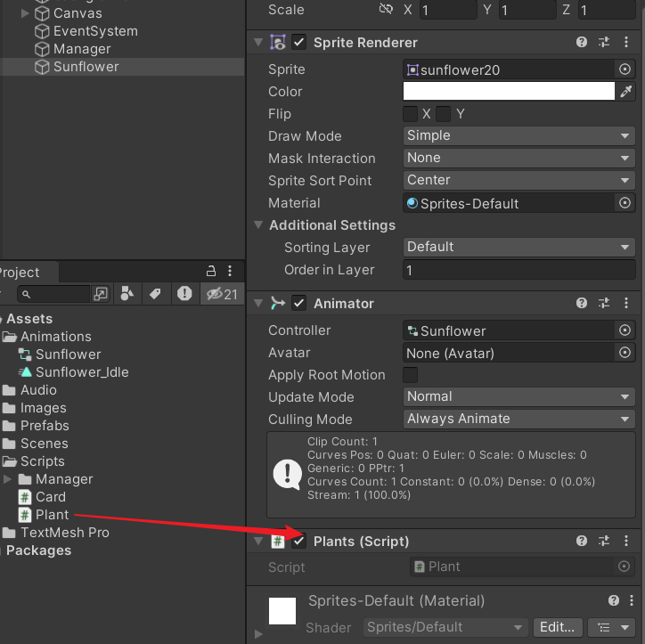Open Project panel options menu
The image size is (645, 644).
pos(230,271)
